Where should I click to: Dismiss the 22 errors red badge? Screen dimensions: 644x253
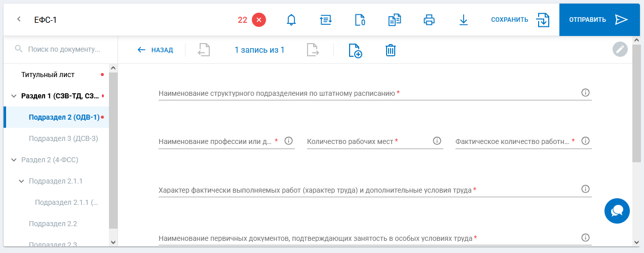coord(258,20)
